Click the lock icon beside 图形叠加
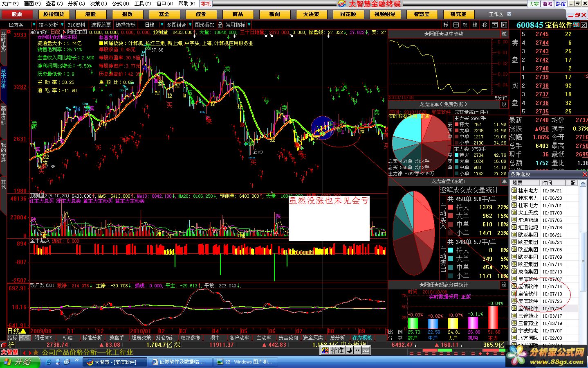The image size is (588, 368). click(x=220, y=25)
